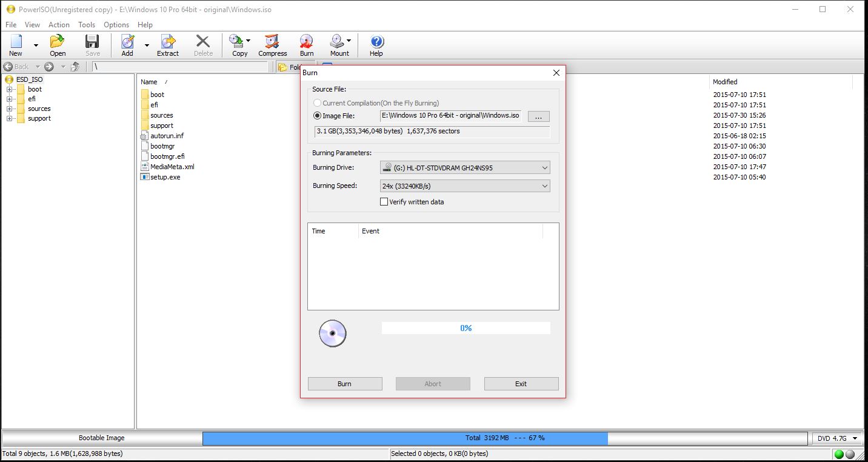
Task: Click the 0% burn progress bar
Action: click(x=466, y=328)
